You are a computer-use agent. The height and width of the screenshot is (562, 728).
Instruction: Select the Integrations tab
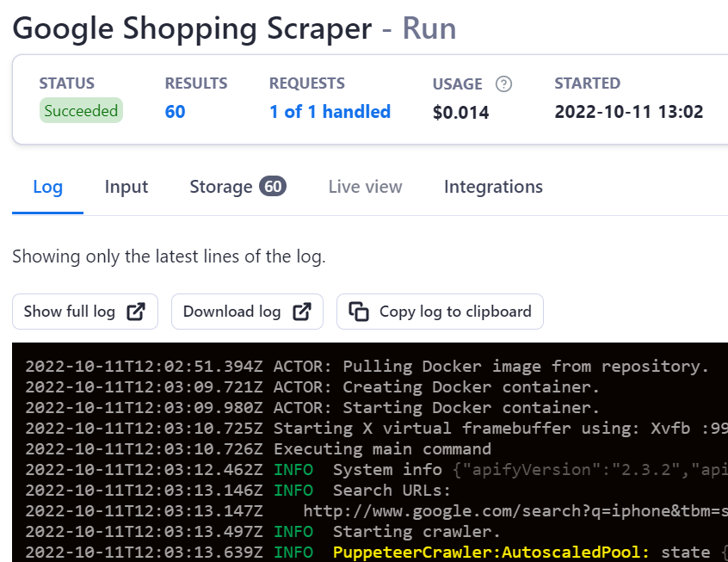493,186
